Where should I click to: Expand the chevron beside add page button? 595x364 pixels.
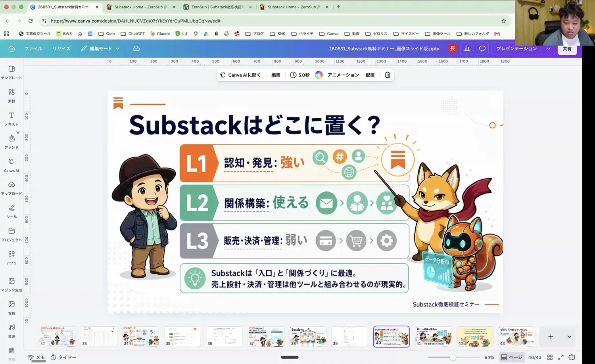point(569,337)
